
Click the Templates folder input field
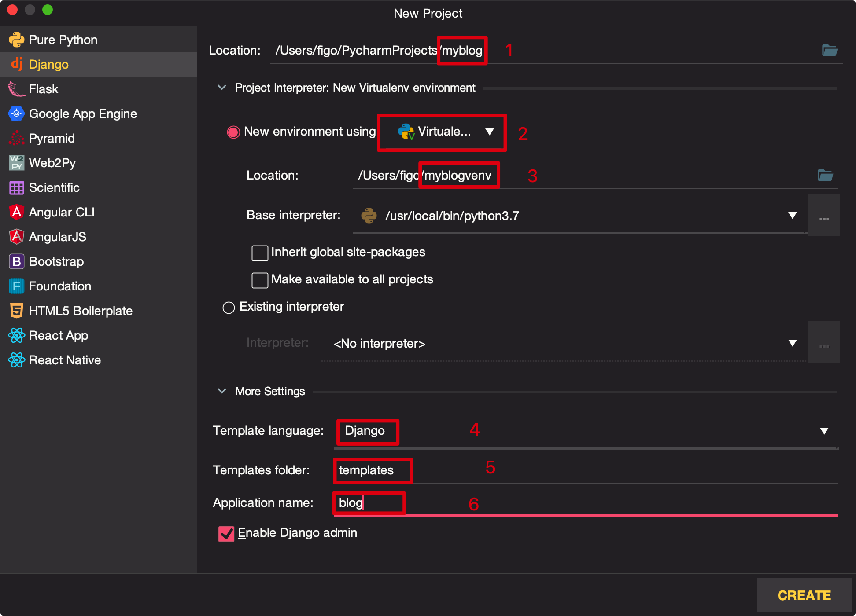[x=586, y=470]
